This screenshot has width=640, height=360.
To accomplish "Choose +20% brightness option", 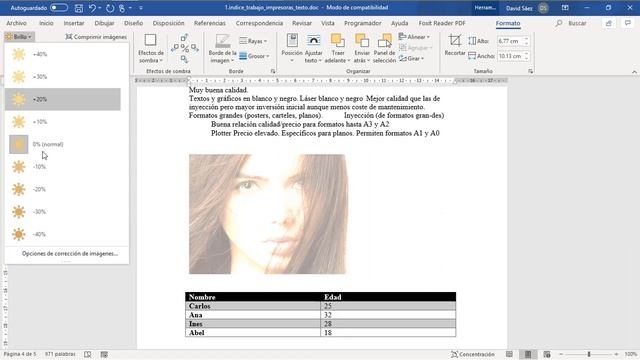I will (x=63, y=99).
